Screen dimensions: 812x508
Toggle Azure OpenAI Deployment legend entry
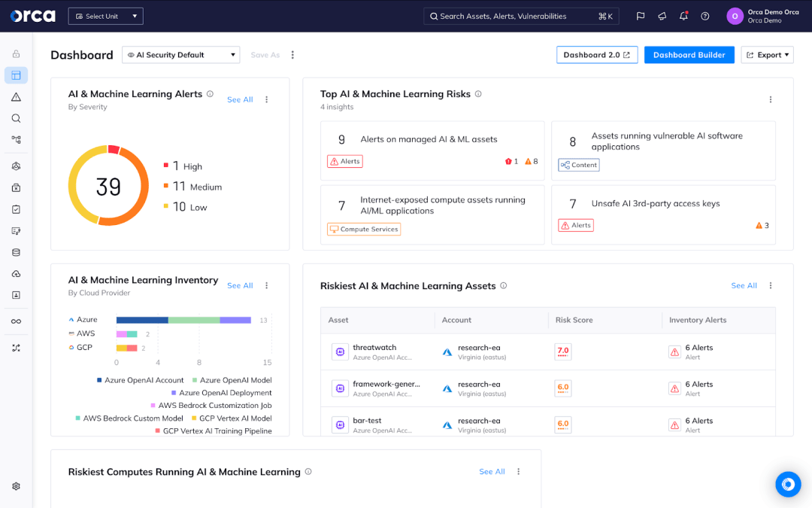point(221,393)
